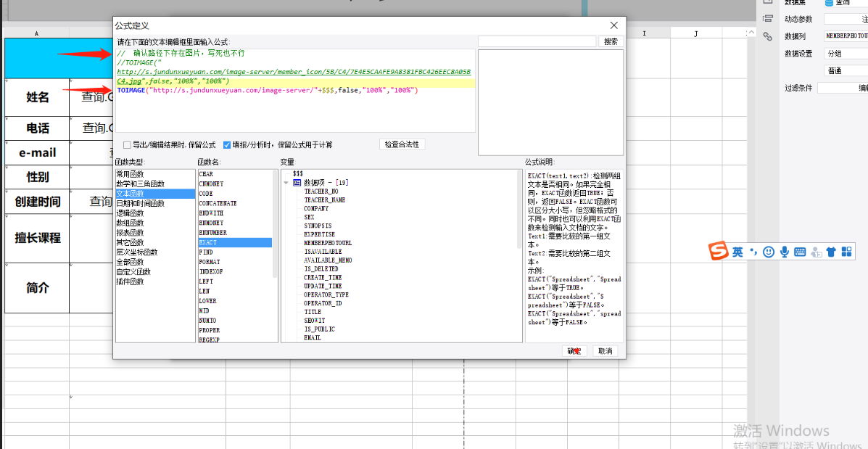868x449 pixels.
Task: Toggle the Sogou punctuation mode icon
Action: click(753, 252)
